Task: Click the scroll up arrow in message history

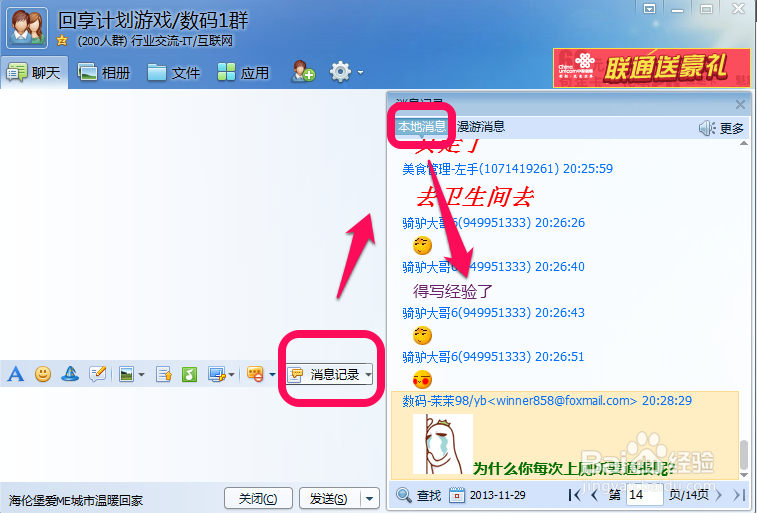Action: coord(744,143)
